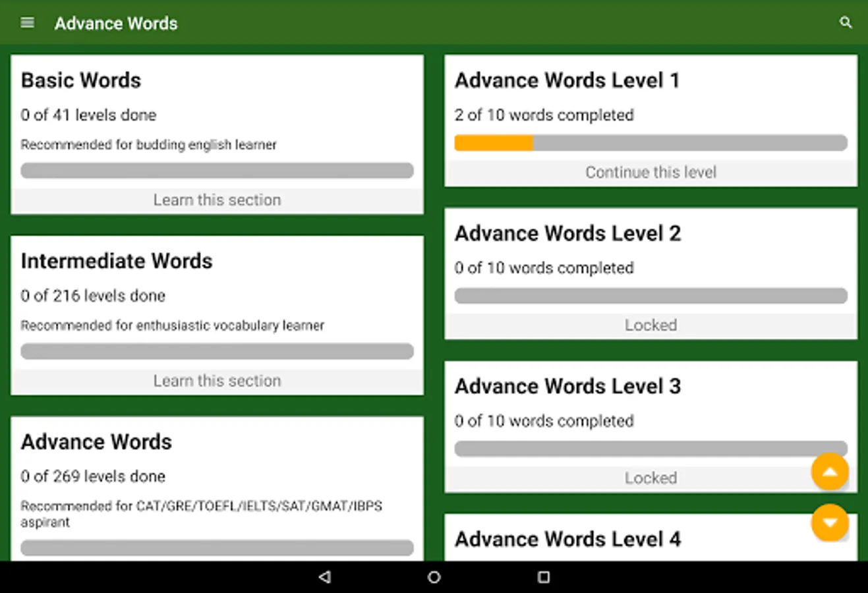Click the CAT/GRE/TOEFL recommendation text

201,514
